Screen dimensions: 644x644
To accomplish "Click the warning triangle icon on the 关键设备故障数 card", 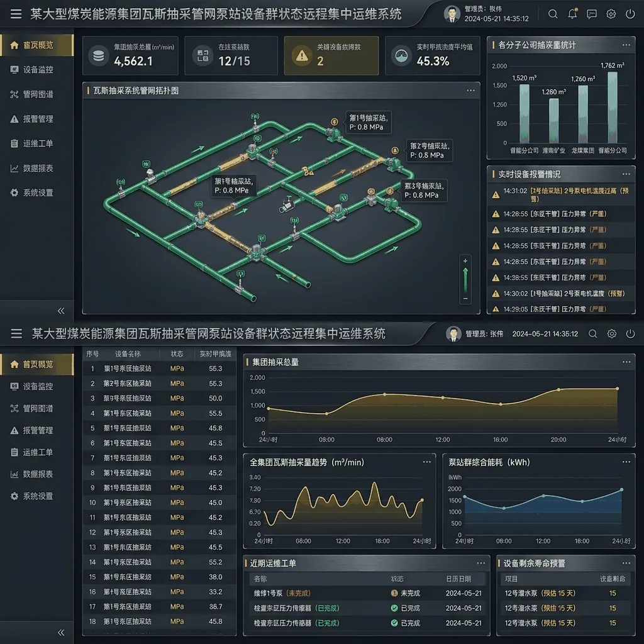I will coord(302,55).
